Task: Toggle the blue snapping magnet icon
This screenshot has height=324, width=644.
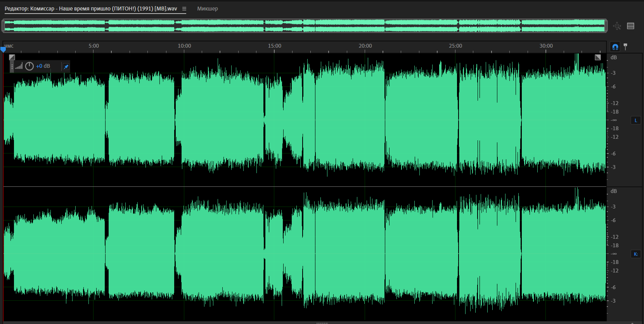Action: pyautogui.click(x=615, y=47)
